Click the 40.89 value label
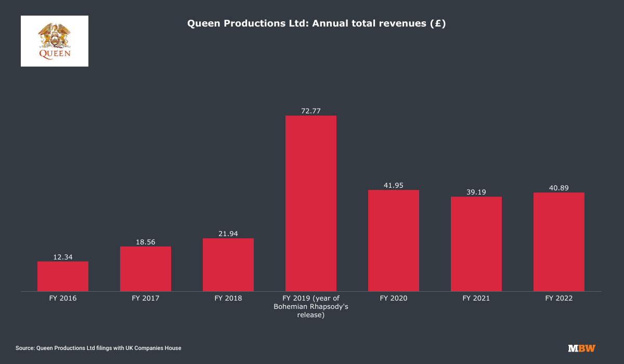This screenshot has width=624, height=364. point(559,188)
